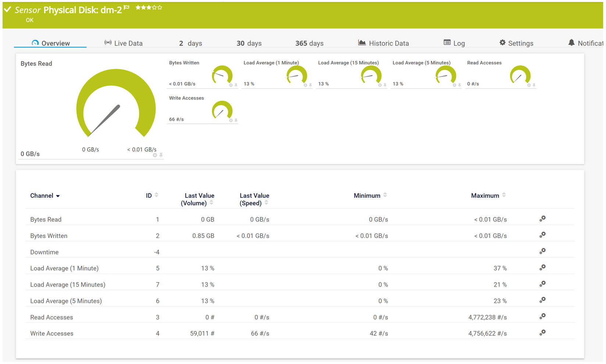Image resolution: width=606 pixels, height=364 pixels.
Task: Open Notifications via the bell icon
Action: 572,43
